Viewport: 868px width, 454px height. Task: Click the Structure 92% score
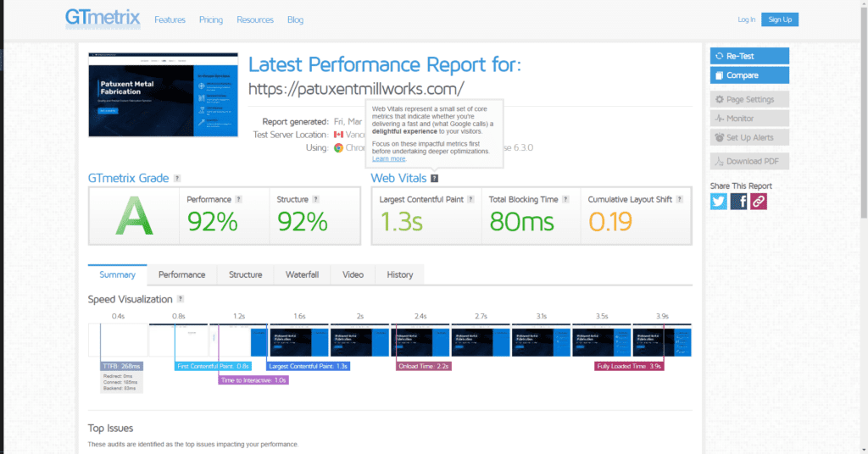coord(303,222)
